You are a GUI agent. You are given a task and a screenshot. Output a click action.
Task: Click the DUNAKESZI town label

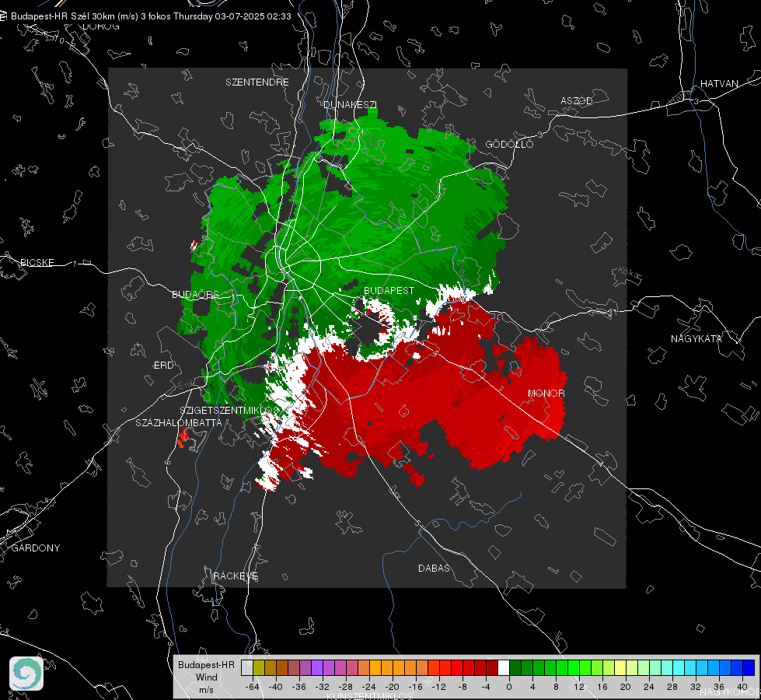(350, 104)
